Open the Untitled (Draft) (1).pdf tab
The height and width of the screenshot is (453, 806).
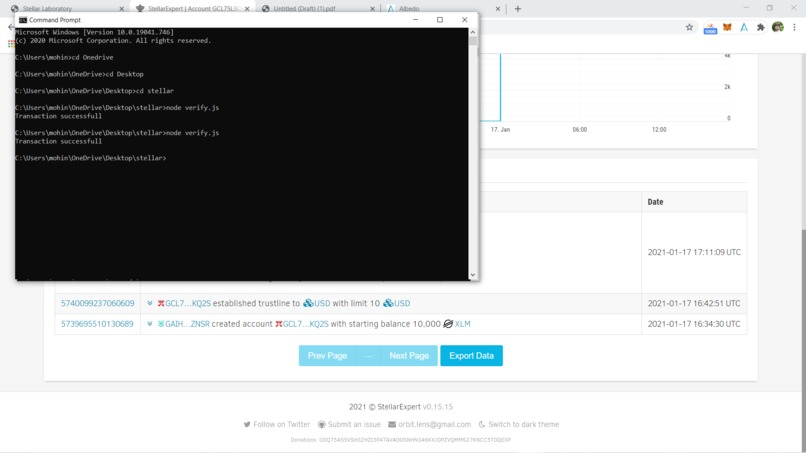point(317,8)
